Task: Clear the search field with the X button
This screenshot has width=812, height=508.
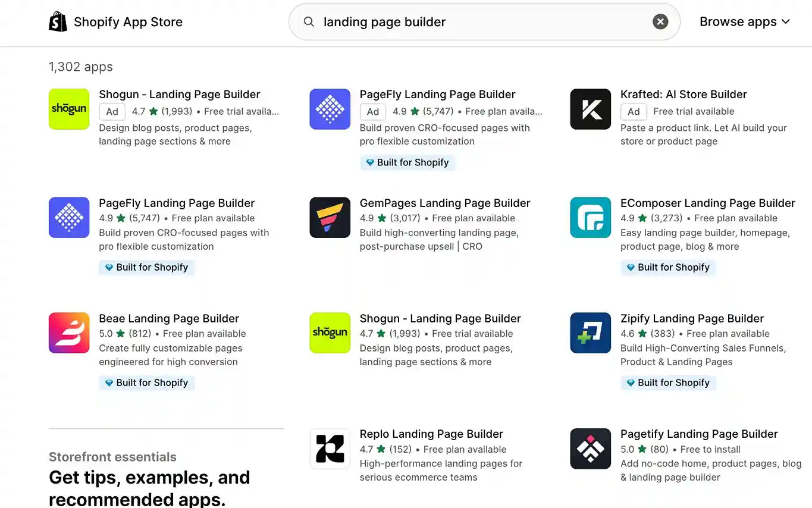Action: click(660, 21)
